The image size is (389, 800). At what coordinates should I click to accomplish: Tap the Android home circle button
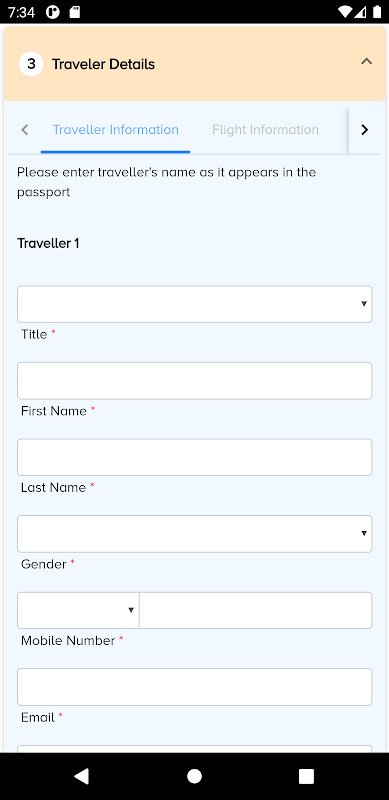(x=194, y=776)
